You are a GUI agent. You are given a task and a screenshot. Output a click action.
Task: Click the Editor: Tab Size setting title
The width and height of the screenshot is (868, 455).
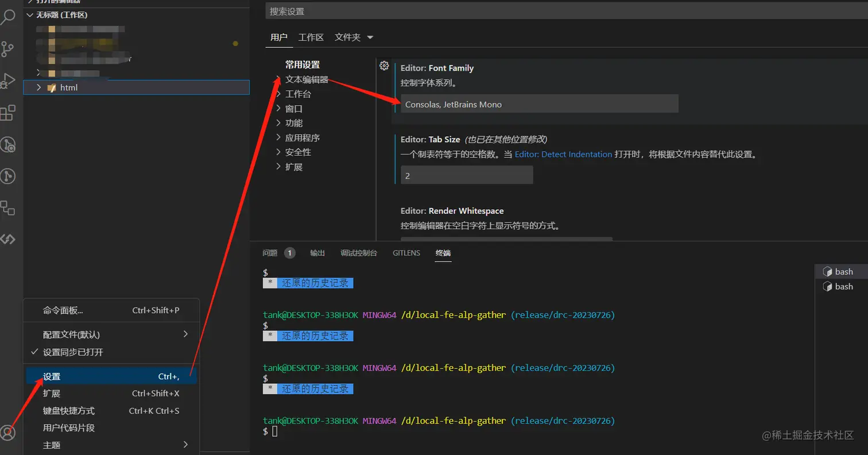(431, 140)
